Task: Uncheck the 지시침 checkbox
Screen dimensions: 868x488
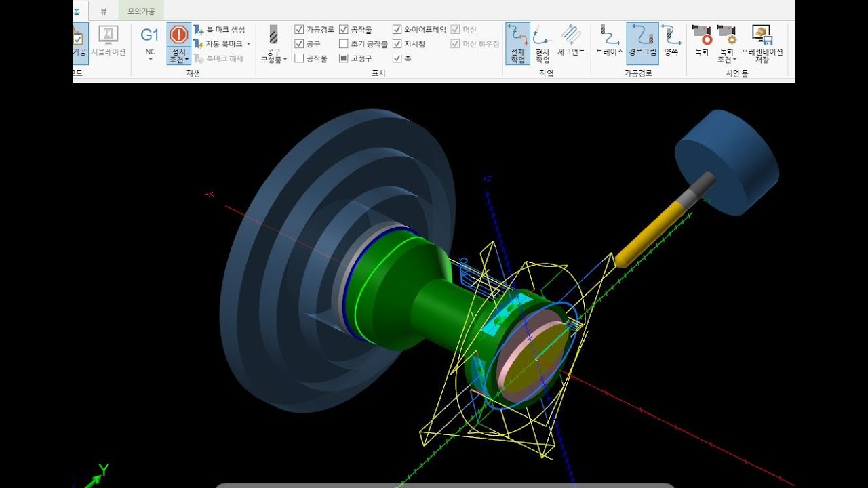Action: (x=397, y=44)
